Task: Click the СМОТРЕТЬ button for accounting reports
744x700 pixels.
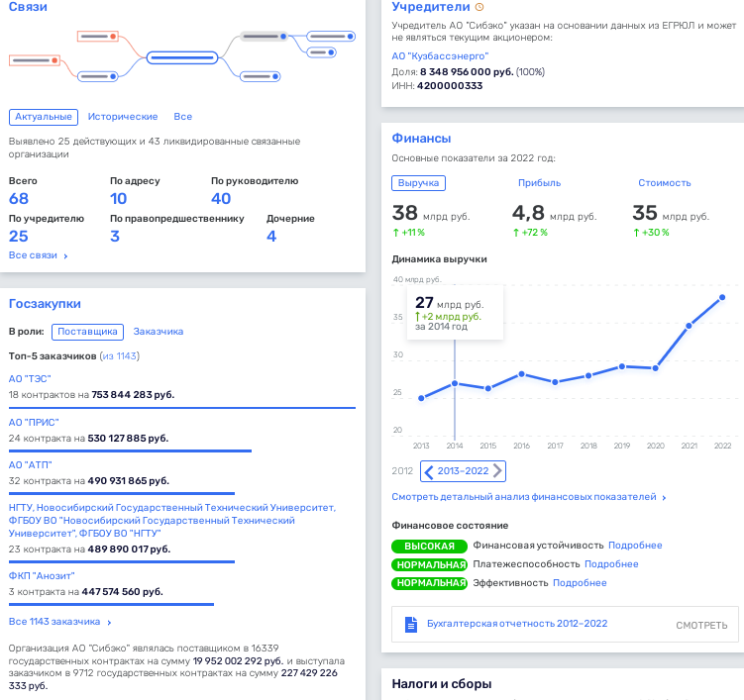Action: point(701,625)
